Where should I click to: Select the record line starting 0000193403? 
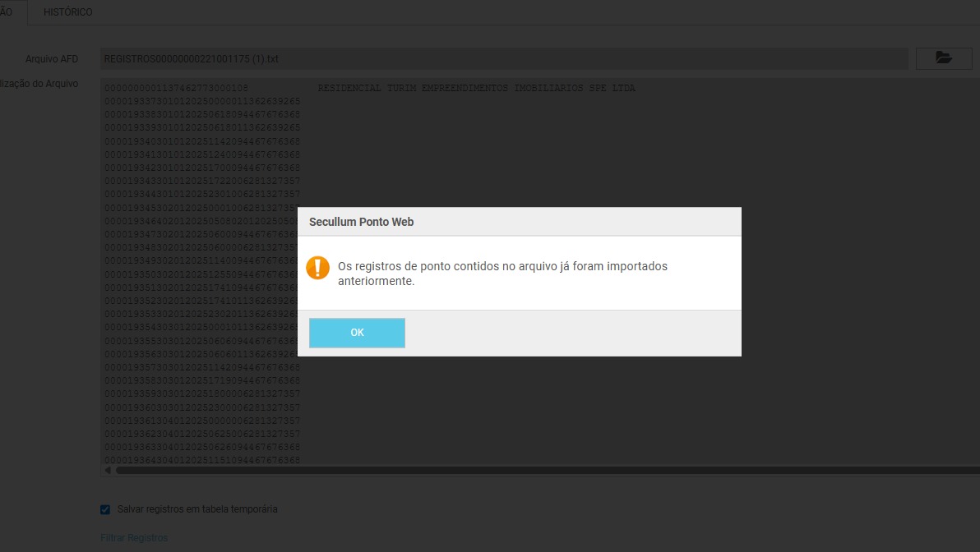pyautogui.click(x=202, y=141)
